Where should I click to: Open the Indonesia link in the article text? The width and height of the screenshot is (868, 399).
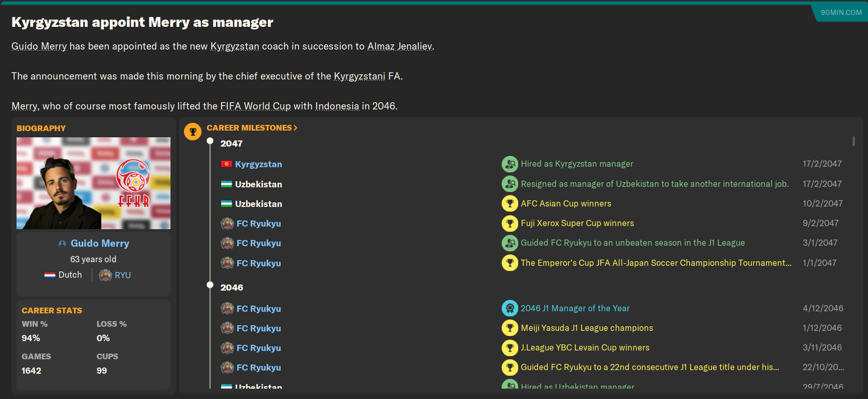(337, 106)
